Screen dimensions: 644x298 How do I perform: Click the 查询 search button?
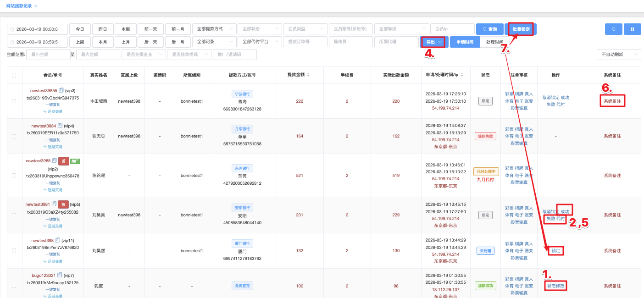tap(489, 29)
